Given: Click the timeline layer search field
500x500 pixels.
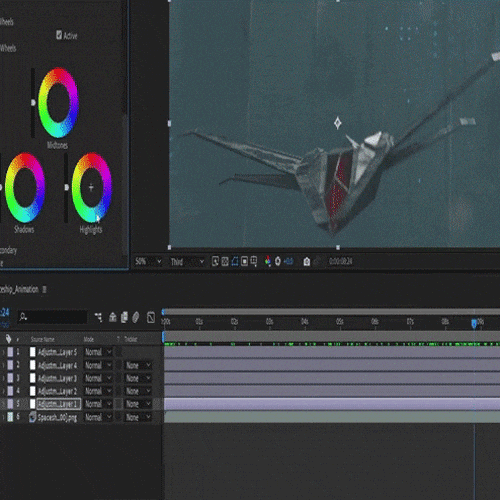Looking at the screenshot, I should [x=52, y=317].
